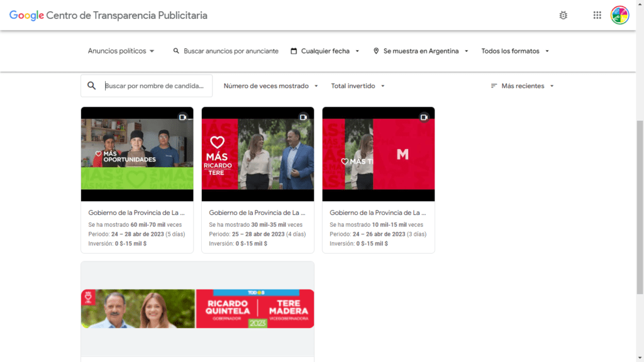
Task: Click the Centro de Transparencia Publicitaria title
Action: (x=126, y=15)
